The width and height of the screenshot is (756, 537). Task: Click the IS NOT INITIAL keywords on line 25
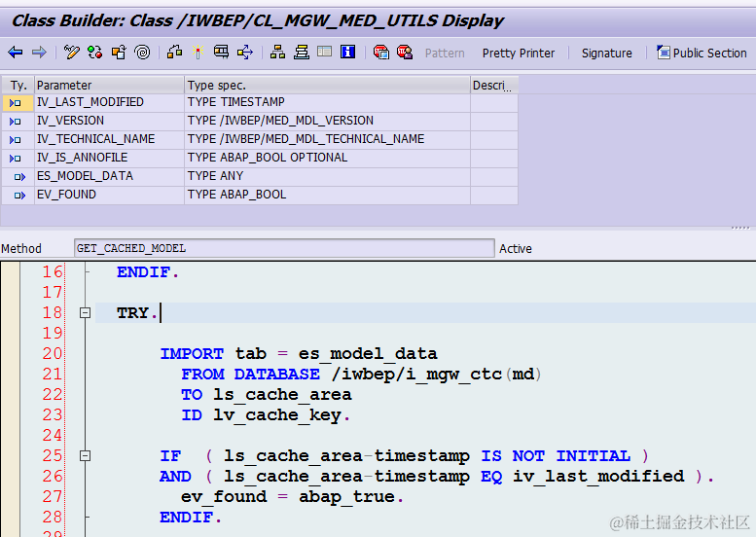(x=556, y=456)
